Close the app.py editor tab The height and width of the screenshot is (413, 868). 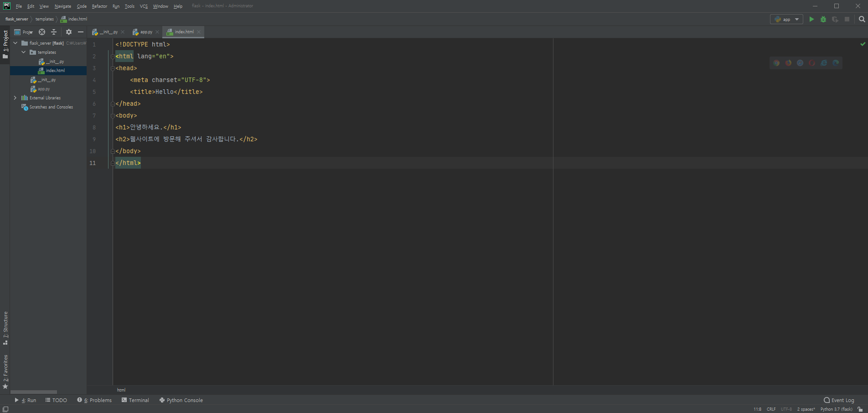tap(157, 32)
